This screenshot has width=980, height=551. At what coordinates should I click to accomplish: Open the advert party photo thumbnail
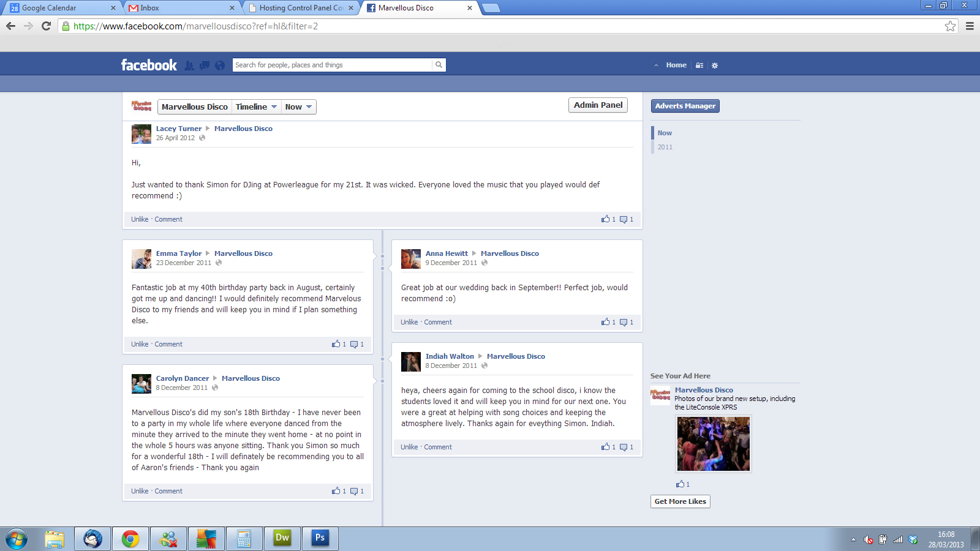(714, 444)
